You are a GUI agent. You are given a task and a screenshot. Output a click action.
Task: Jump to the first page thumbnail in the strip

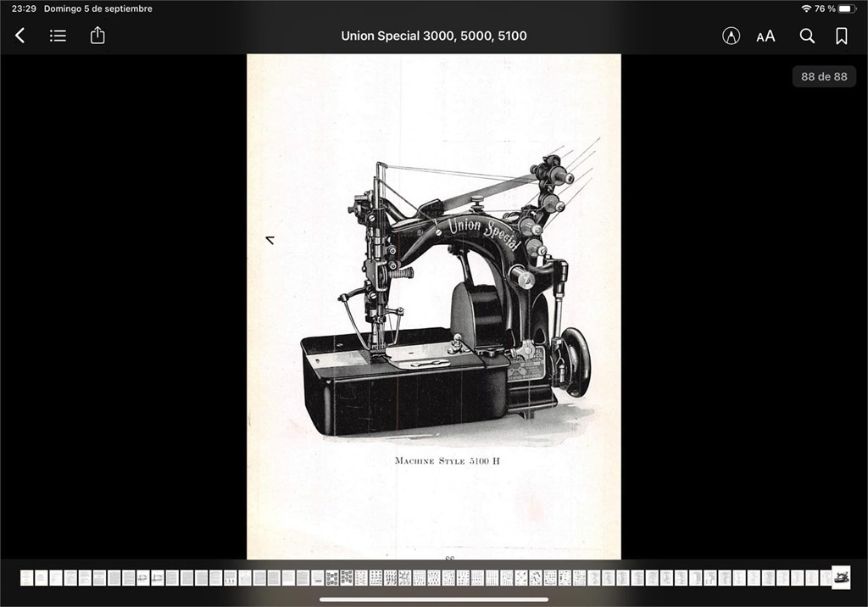click(x=26, y=577)
